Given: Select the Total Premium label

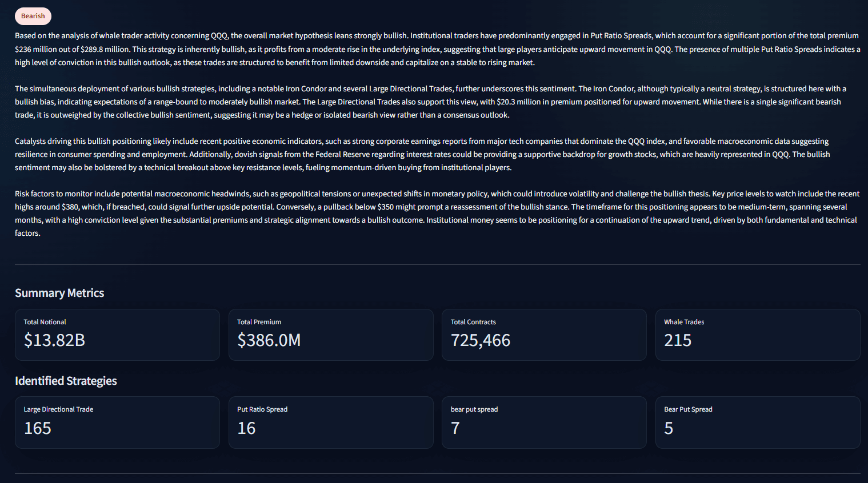Looking at the screenshot, I should (259, 322).
